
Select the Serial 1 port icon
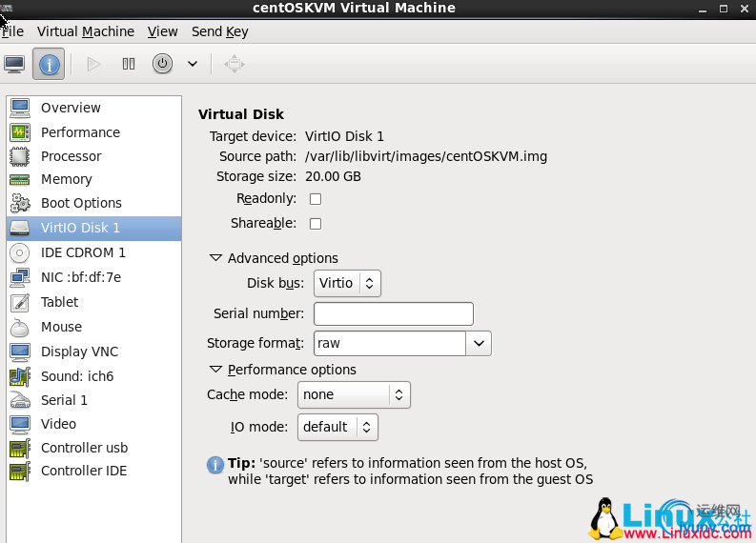pyautogui.click(x=20, y=400)
